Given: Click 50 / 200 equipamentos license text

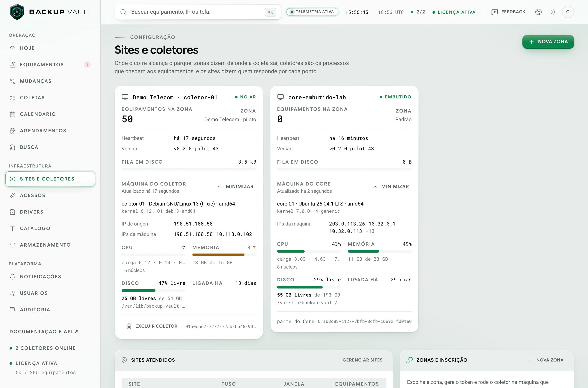Looking at the screenshot, I should tap(46, 373).
